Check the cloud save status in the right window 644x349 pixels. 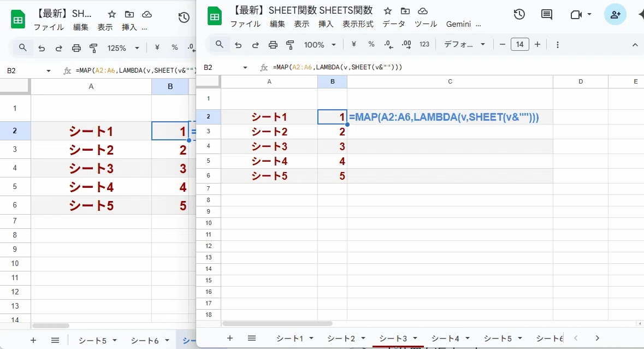(x=423, y=11)
